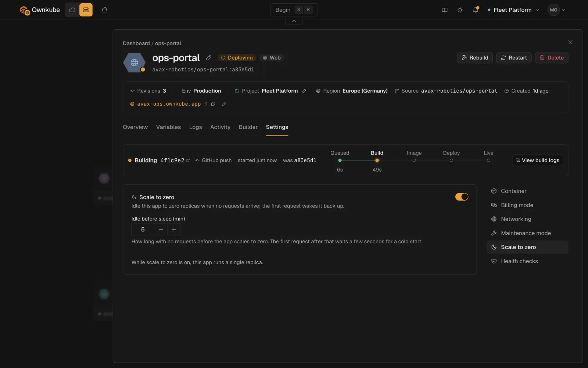The width and height of the screenshot is (588, 368).
Task: Click the Restart button
Action: pyautogui.click(x=514, y=58)
